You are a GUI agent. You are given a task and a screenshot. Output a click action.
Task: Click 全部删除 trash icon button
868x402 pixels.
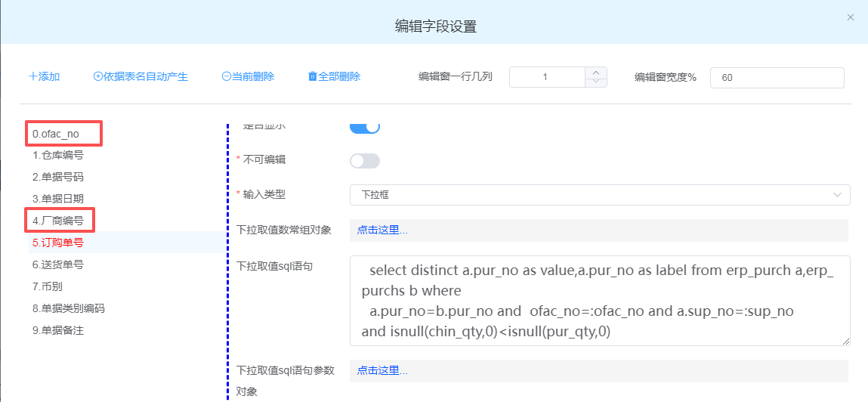pyautogui.click(x=334, y=76)
